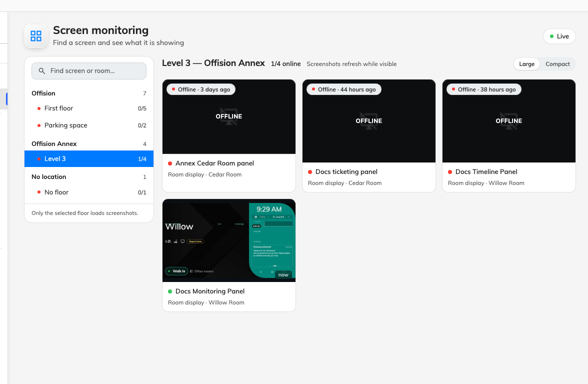Viewport: 588px width, 384px height.
Task: Click the Docs Timeline Panel title
Action: coord(486,172)
